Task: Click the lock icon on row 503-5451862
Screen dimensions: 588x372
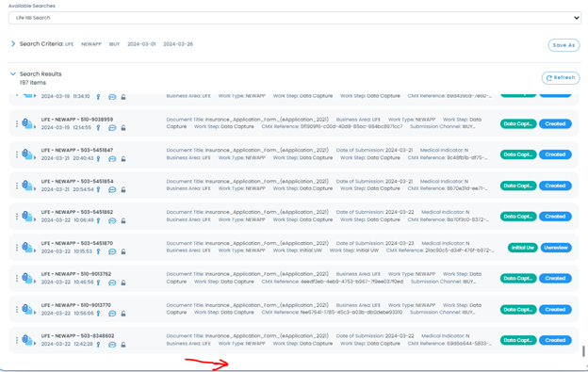Action: point(123,220)
